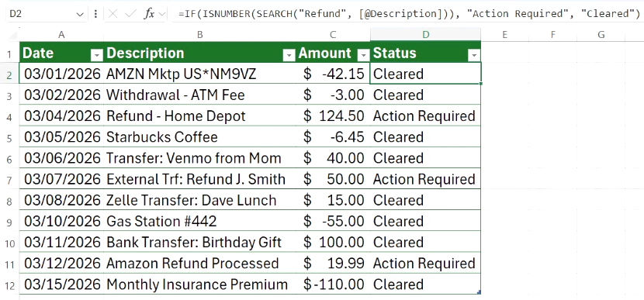Select the amount -6.45 cell
Viewport: 644px width, 300px height.
tap(333, 137)
